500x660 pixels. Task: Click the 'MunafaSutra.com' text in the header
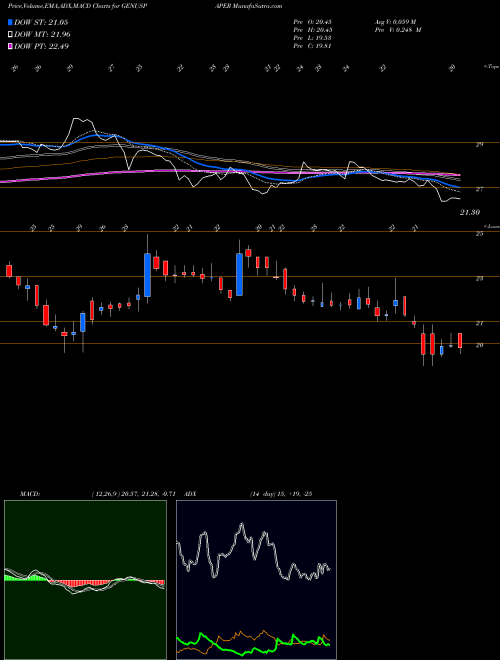coord(260,6)
